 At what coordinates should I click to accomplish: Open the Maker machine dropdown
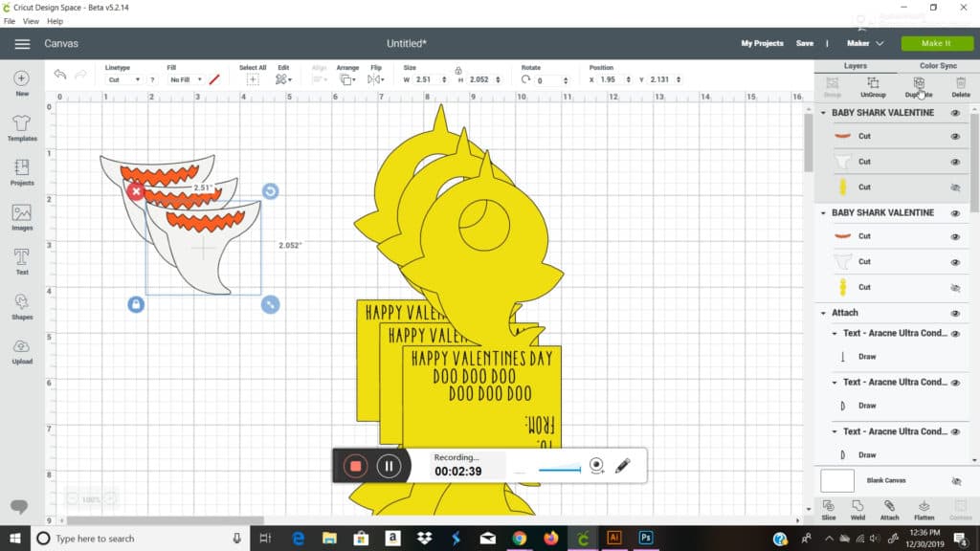coord(865,44)
